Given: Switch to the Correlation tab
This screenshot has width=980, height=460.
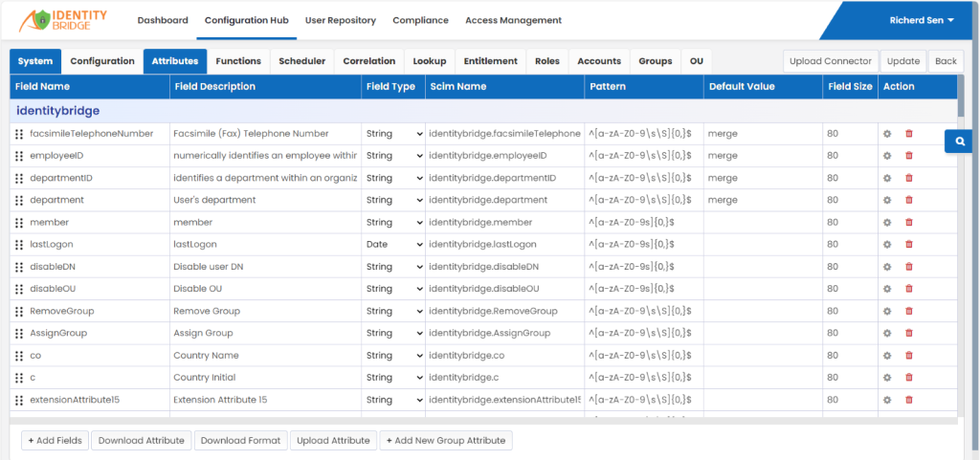Looking at the screenshot, I should [369, 61].
